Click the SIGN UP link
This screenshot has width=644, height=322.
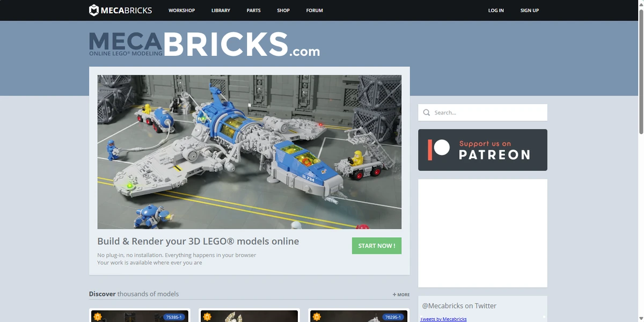(529, 10)
